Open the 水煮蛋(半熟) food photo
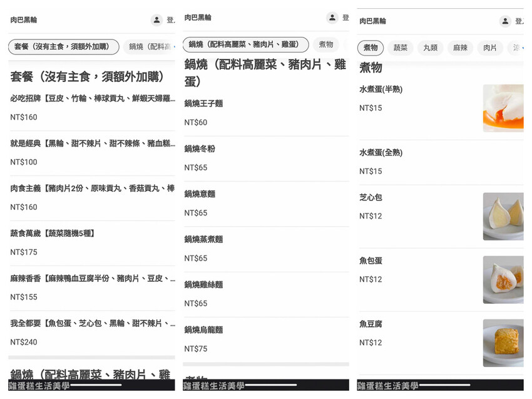 (x=503, y=108)
